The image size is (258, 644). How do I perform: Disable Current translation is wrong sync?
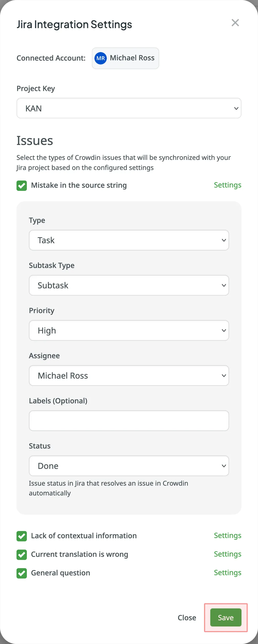coord(22,555)
